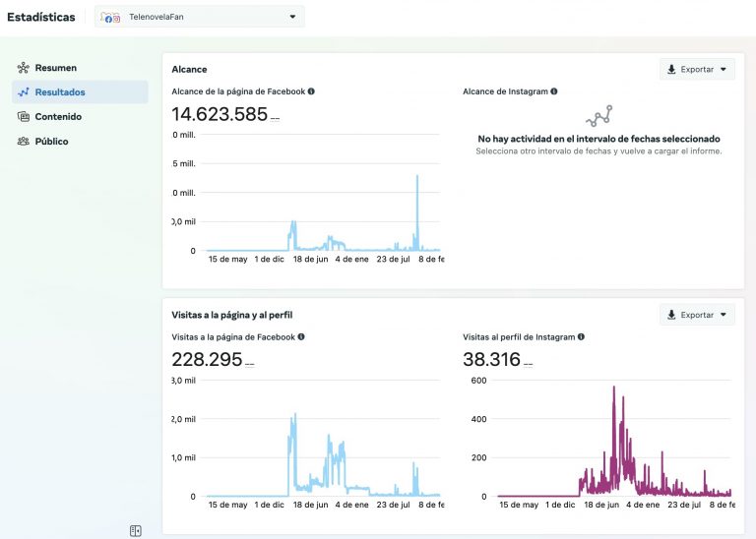Click the Instagram profile visits purple chart
The height and width of the screenshot is (539, 756).
tap(614, 441)
